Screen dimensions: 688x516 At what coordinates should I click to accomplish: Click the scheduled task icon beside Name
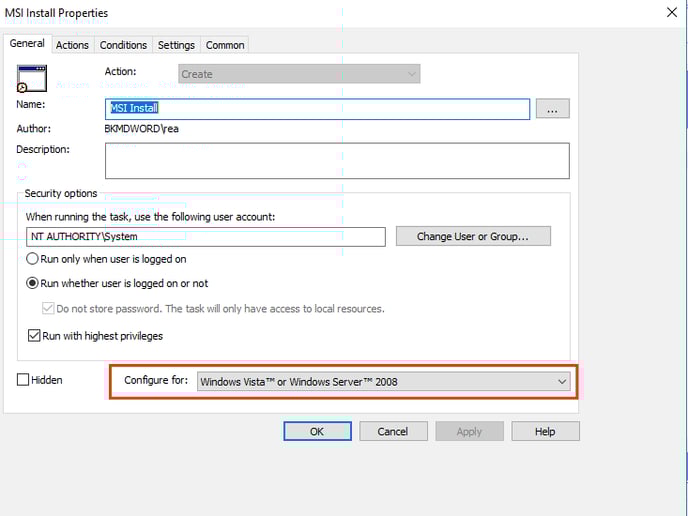[x=31, y=78]
